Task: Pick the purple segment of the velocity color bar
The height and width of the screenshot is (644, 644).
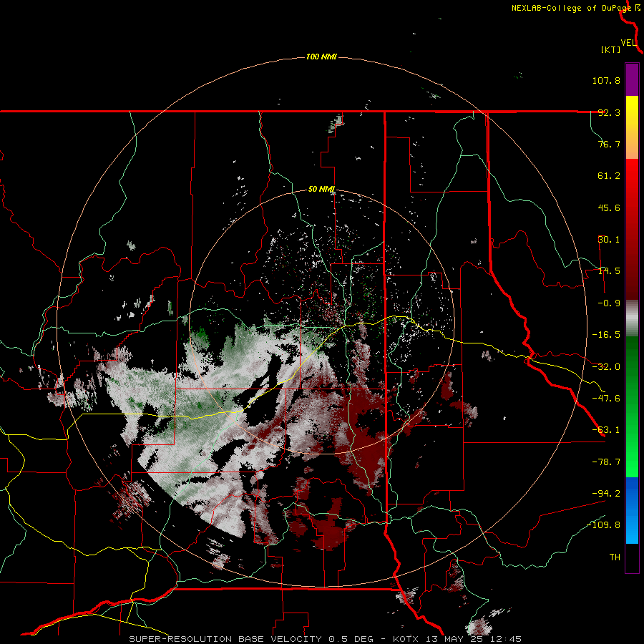Action: (x=632, y=79)
